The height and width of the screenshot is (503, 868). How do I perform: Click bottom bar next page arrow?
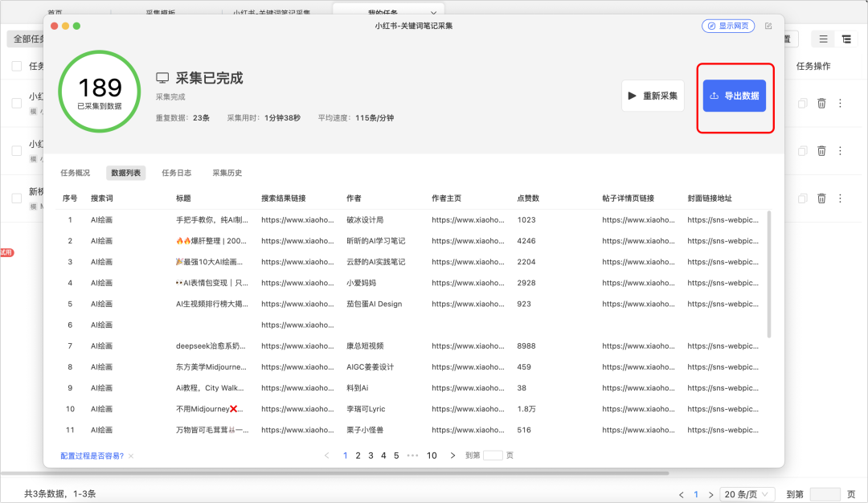click(x=710, y=495)
